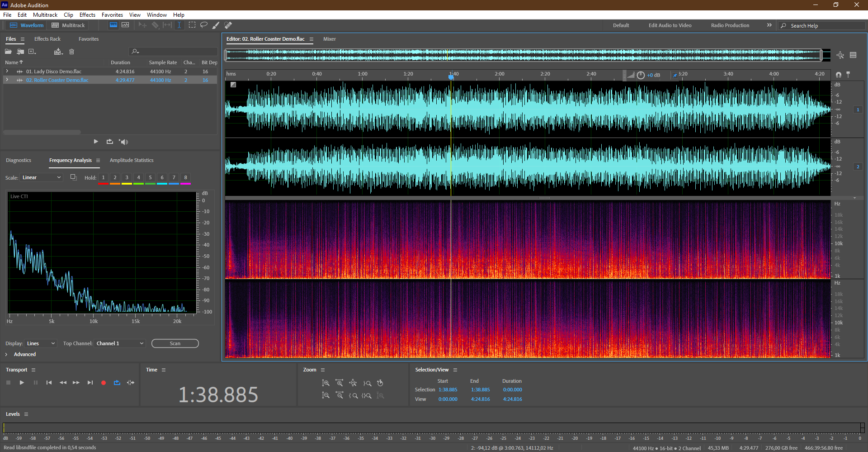Move playhead to previous marker
Viewport: 868px width, 452px height.
(x=49, y=383)
